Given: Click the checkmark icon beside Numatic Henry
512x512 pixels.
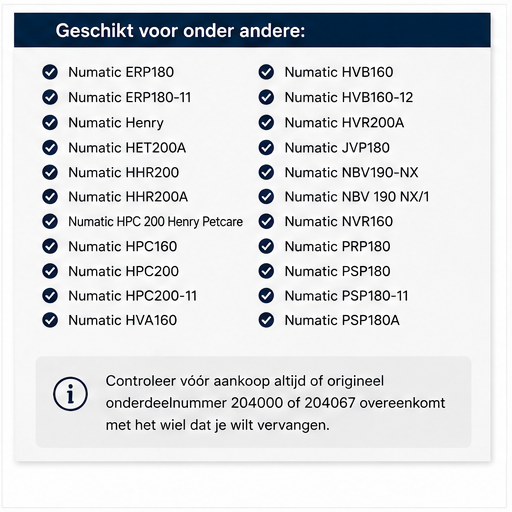Looking at the screenshot, I should [x=50, y=122].
